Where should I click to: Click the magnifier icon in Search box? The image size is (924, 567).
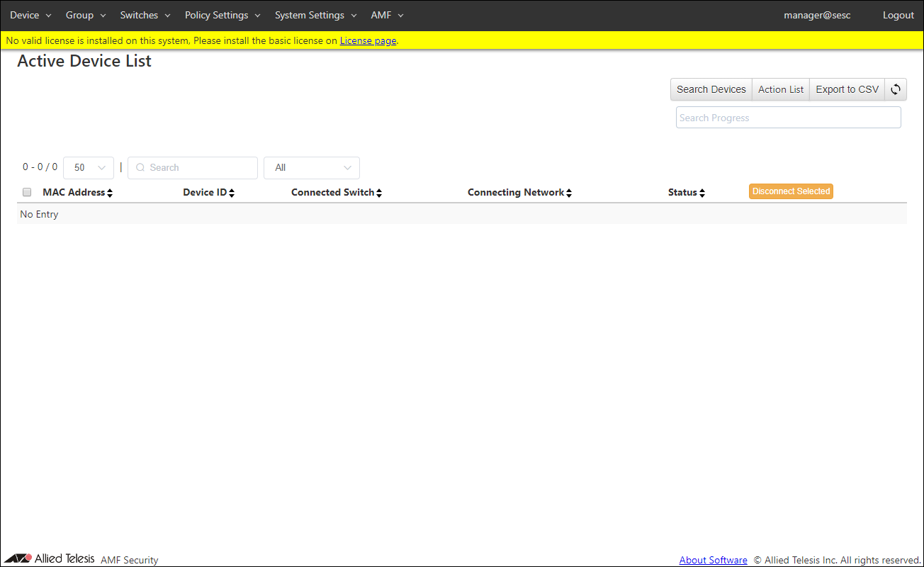pos(140,168)
